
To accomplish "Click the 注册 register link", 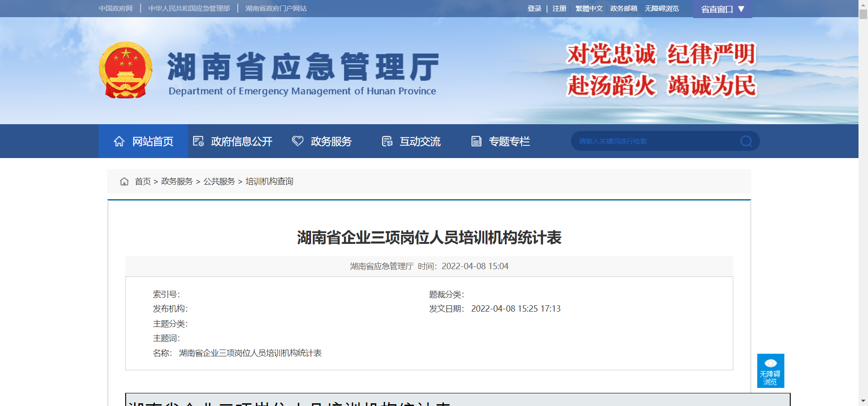I will [x=559, y=9].
